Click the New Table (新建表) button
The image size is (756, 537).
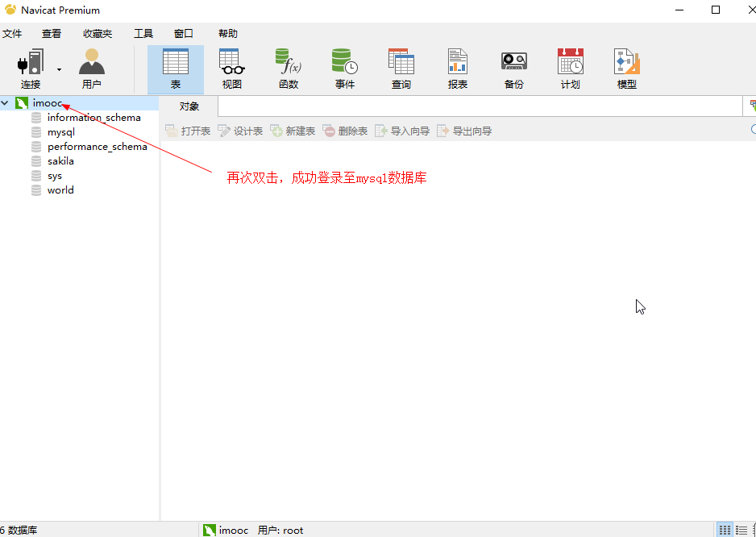coord(293,131)
